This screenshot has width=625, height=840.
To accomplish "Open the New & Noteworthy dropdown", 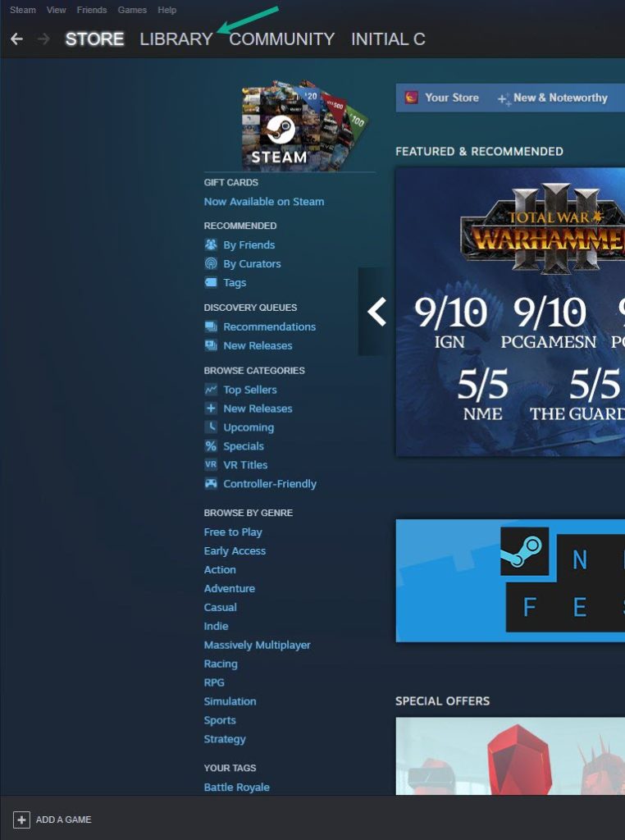I will tap(560, 98).
